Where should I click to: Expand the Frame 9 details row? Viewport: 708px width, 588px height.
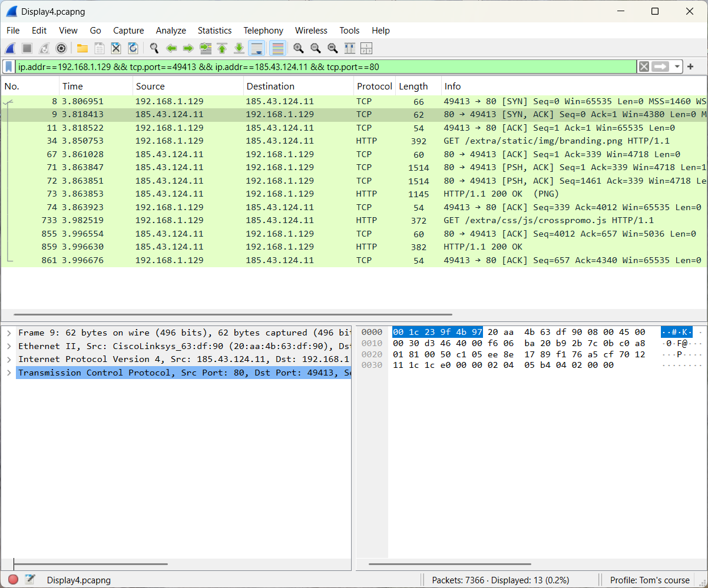point(9,333)
